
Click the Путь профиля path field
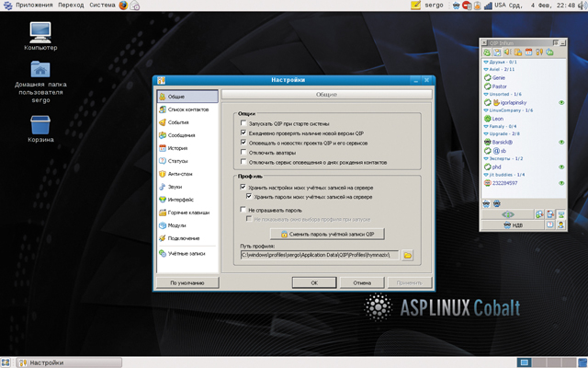(x=319, y=255)
